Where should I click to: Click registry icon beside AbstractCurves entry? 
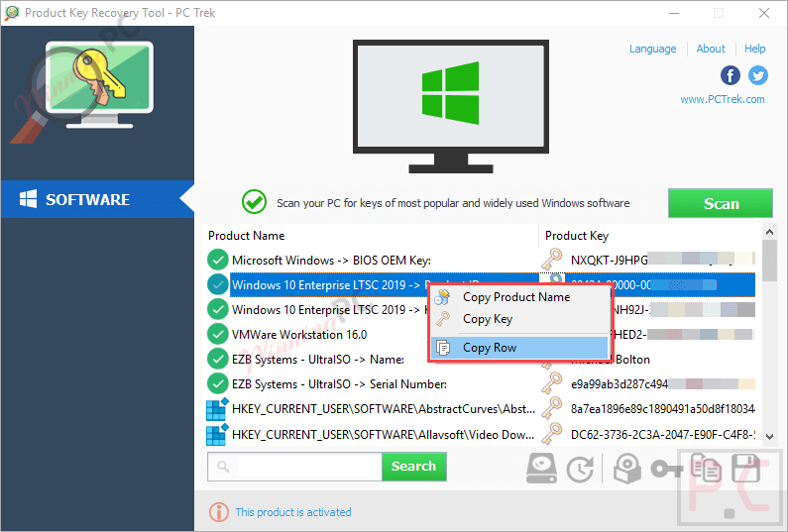click(x=218, y=408)
